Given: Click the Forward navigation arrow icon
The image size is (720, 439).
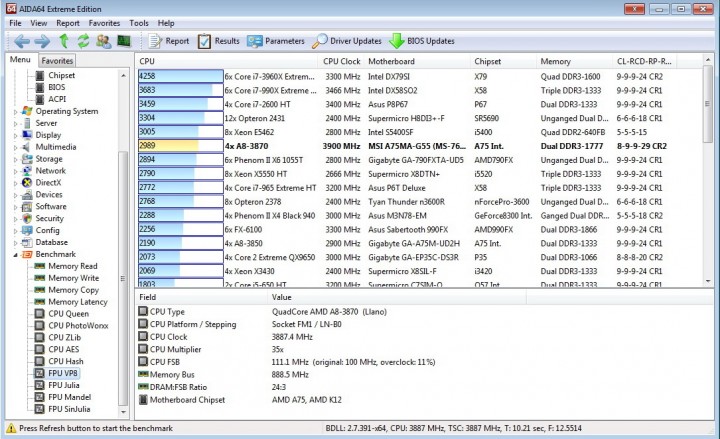Looking at the screenshot, I should [42, 41].
